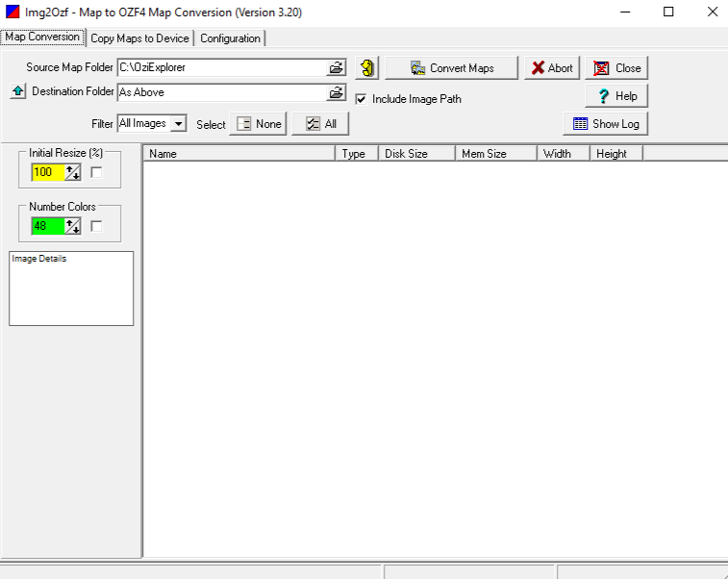Open the Configuration tab

coord(230,38)
